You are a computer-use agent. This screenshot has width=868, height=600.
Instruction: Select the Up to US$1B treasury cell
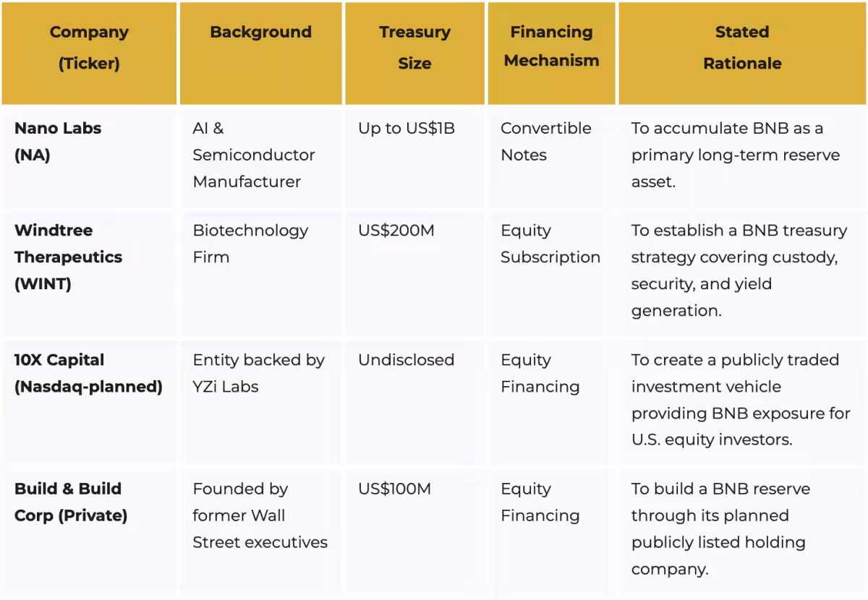pos(407,129)
